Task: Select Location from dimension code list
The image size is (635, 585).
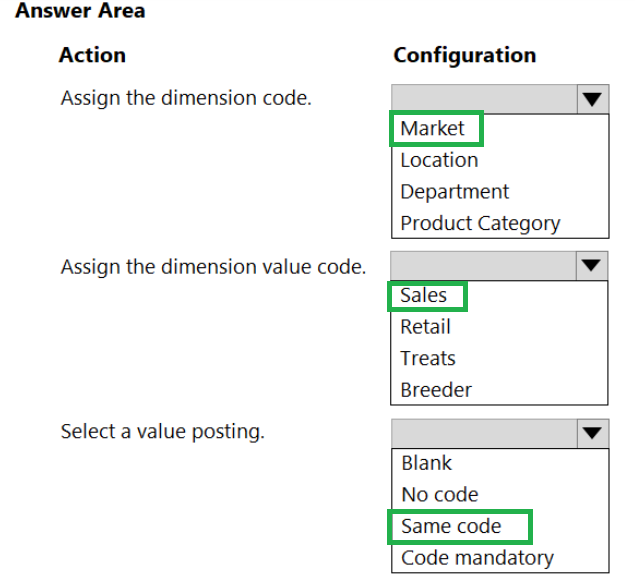Action: click(439, 160)
